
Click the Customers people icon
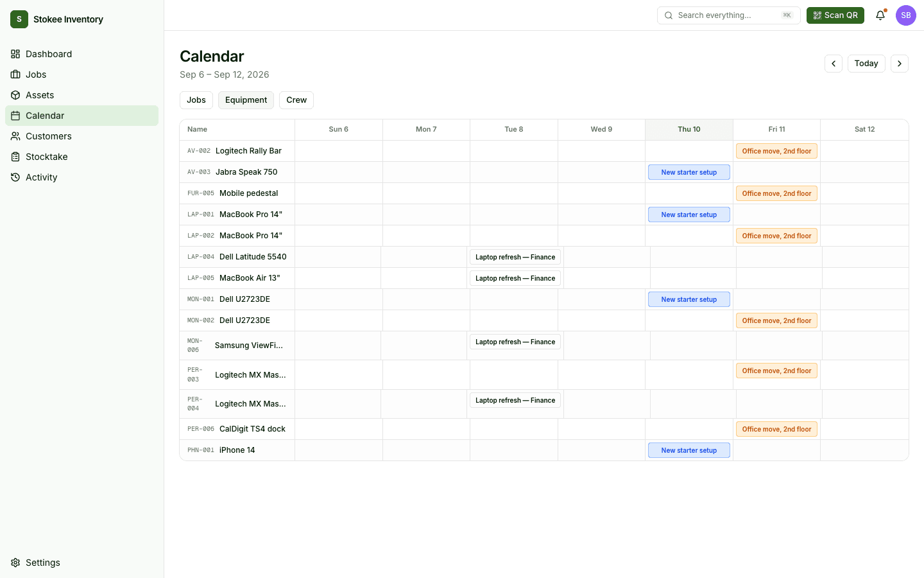tap(15, 136)
